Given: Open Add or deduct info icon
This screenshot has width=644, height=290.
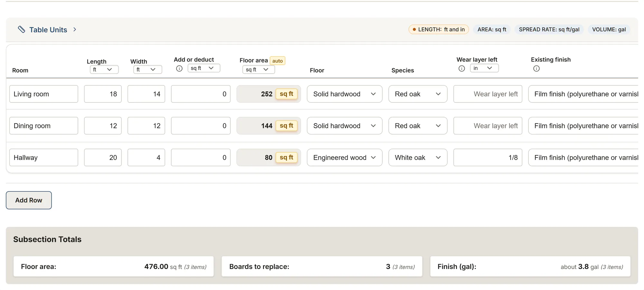Looking at the screenshot, I should click(x=179, y=68).
